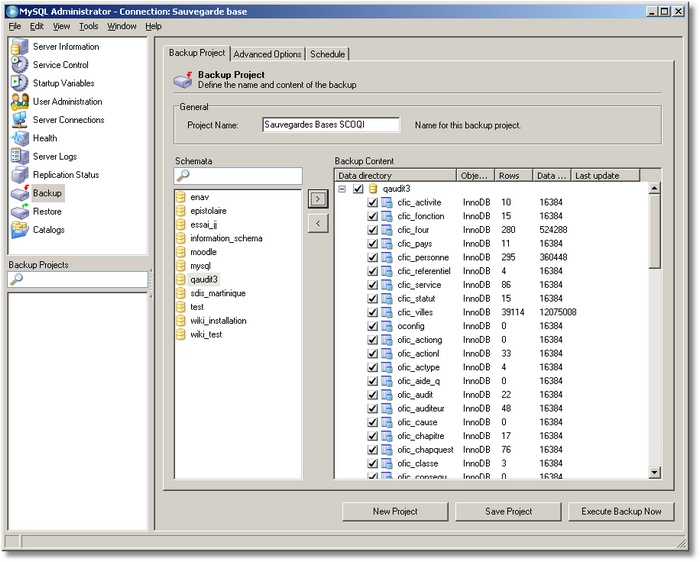Uncheck the cfic_fonction table checkbox

372,216
